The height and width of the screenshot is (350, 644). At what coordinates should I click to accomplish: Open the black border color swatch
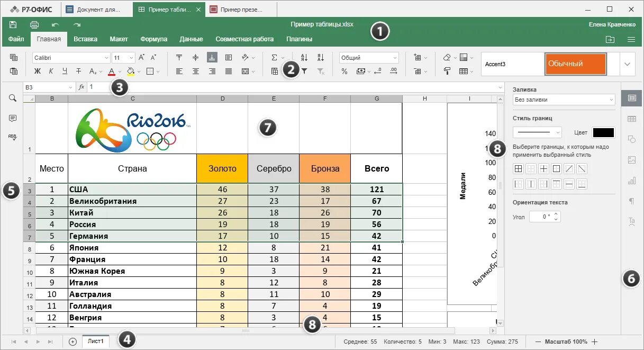[603, 132]
